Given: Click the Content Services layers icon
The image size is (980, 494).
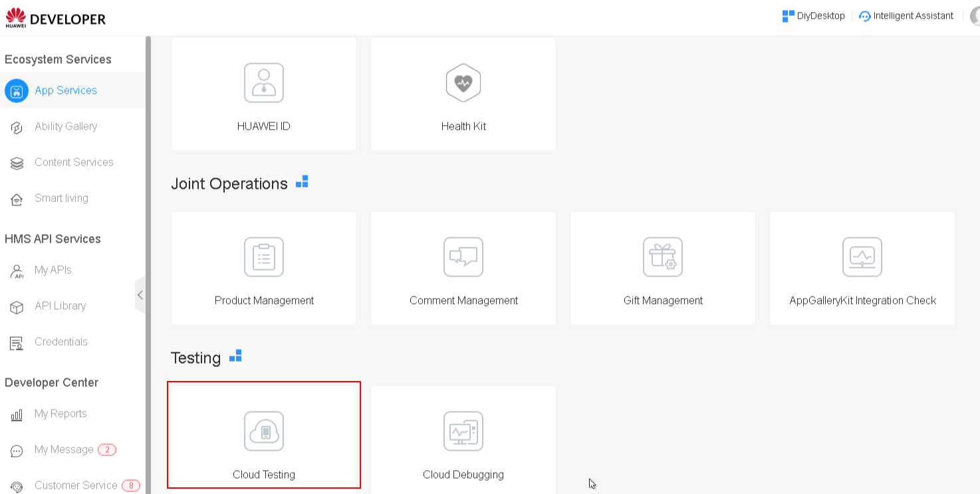Looking at the screenshot, I should point(17,163).
